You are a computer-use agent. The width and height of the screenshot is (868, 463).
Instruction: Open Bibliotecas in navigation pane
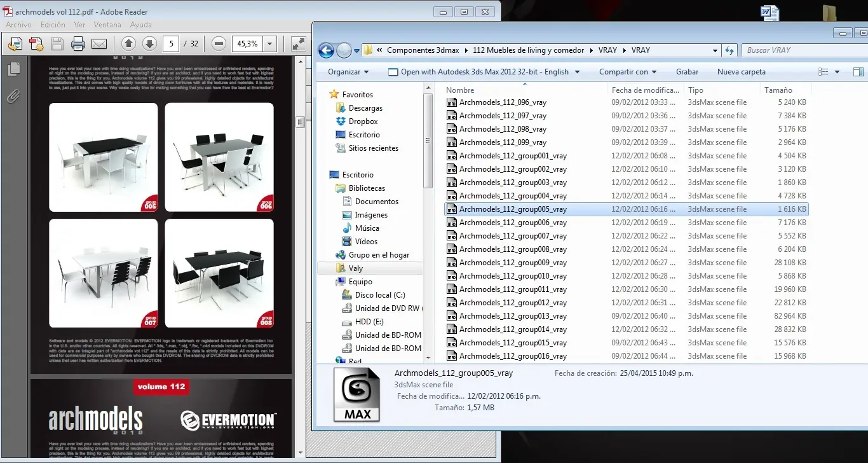coord(367,188)
